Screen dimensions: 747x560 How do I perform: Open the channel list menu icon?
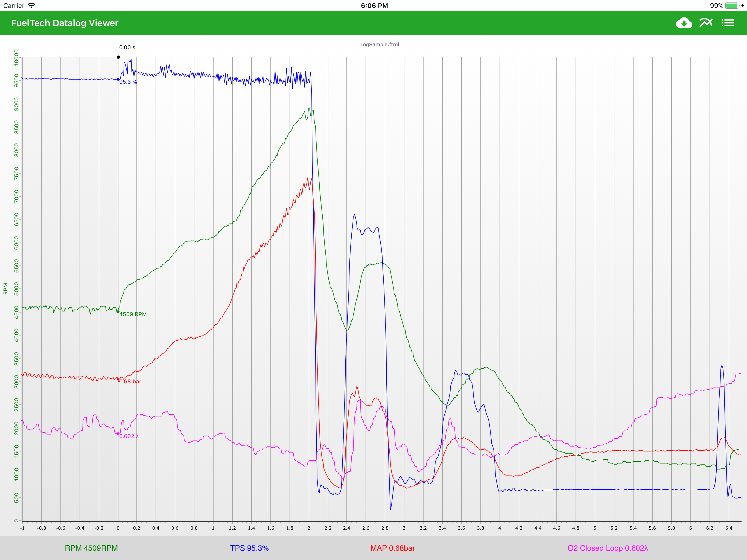click(x=728, y=23)
